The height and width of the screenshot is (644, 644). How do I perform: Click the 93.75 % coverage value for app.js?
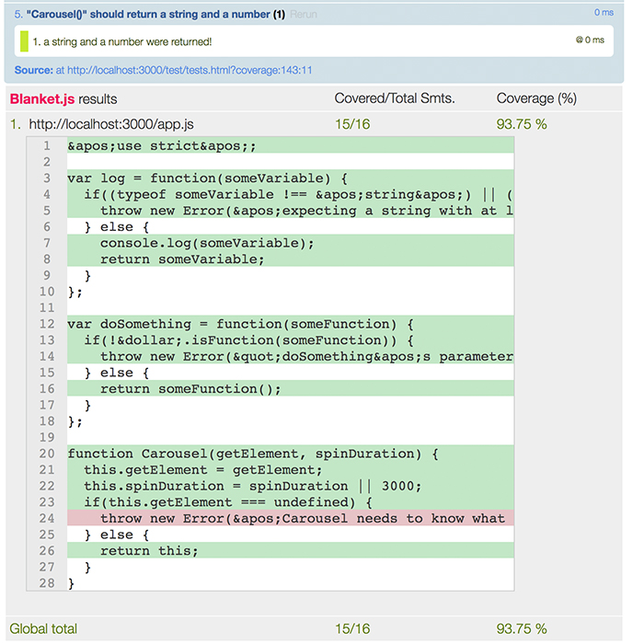522,124
